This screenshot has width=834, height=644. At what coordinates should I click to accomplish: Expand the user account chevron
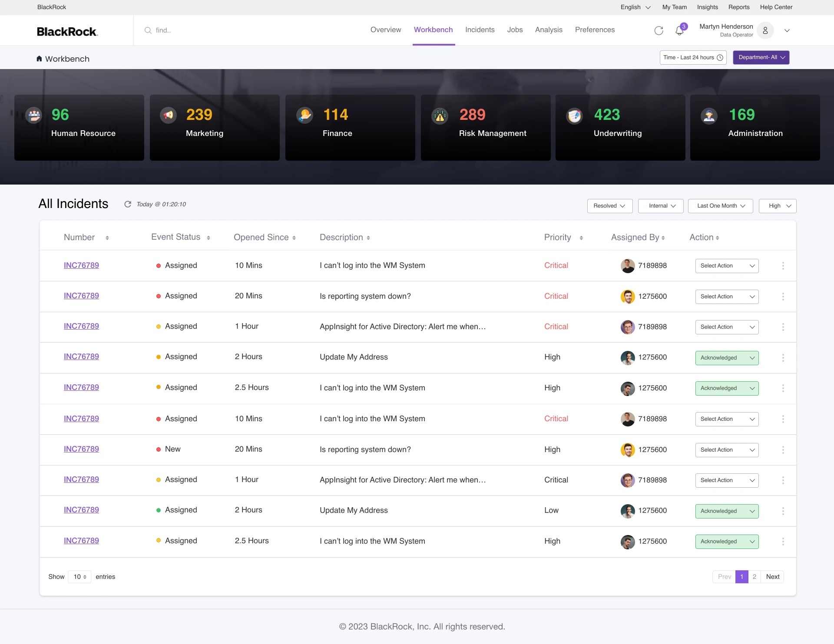(x=787, y=30)
